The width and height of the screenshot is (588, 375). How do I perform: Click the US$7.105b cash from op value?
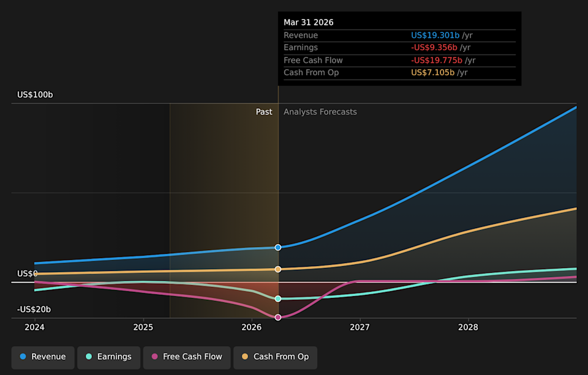click(x=433, y=73)
